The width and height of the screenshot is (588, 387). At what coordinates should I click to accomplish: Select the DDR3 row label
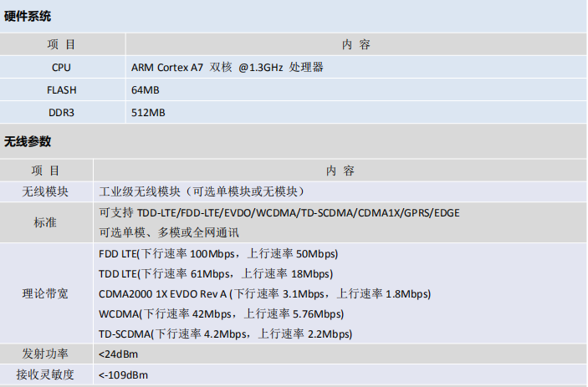coord(61,112)
